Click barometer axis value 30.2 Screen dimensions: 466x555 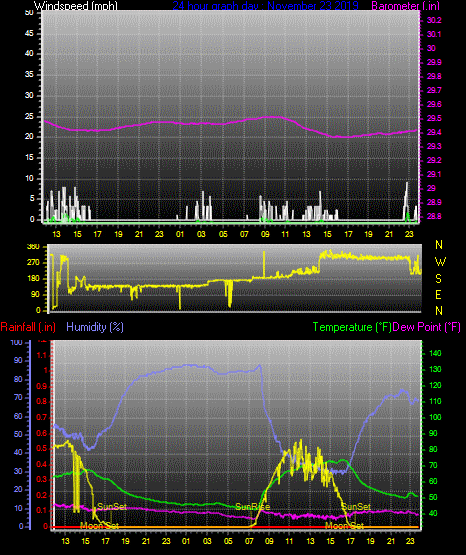tap(434, 21)
